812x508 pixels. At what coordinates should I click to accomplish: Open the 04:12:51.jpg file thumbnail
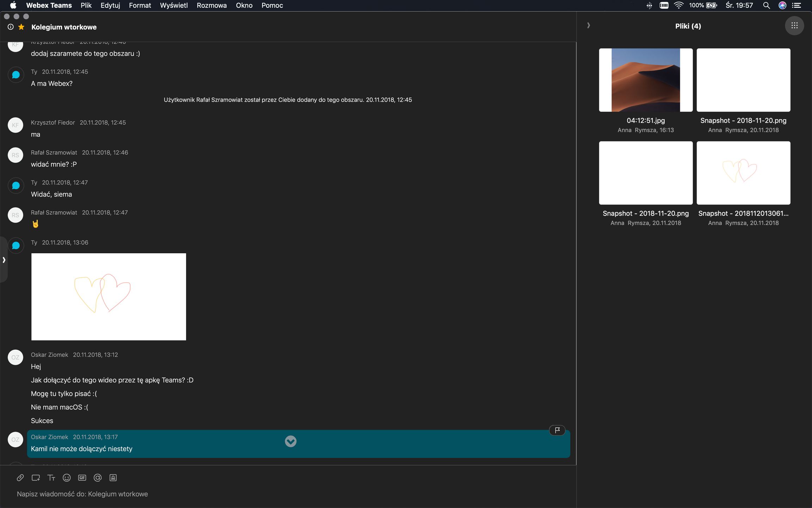pyautogui.click(x=646, y=80)
